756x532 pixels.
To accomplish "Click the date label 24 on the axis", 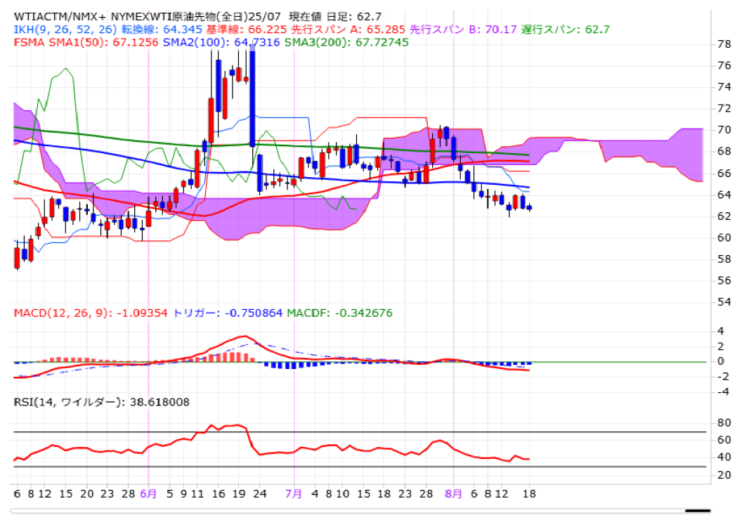I will [260, 494].
